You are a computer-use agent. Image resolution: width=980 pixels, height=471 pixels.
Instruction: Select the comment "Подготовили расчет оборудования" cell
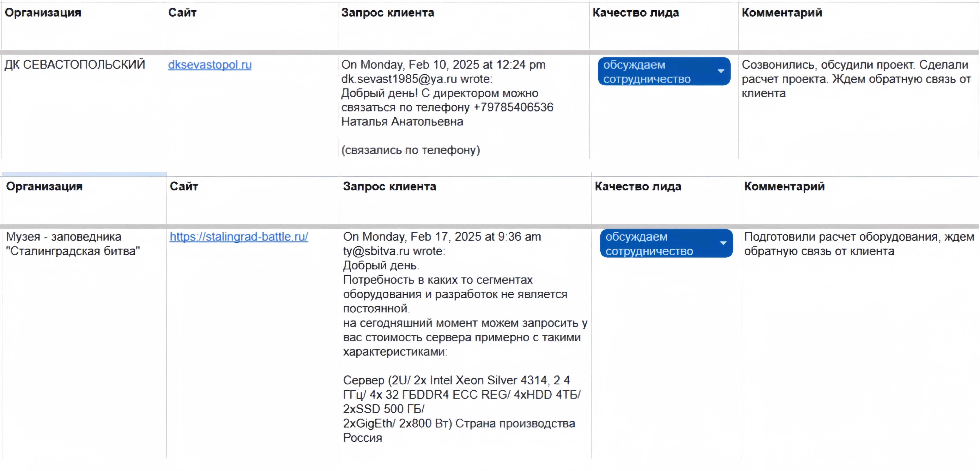859,244
